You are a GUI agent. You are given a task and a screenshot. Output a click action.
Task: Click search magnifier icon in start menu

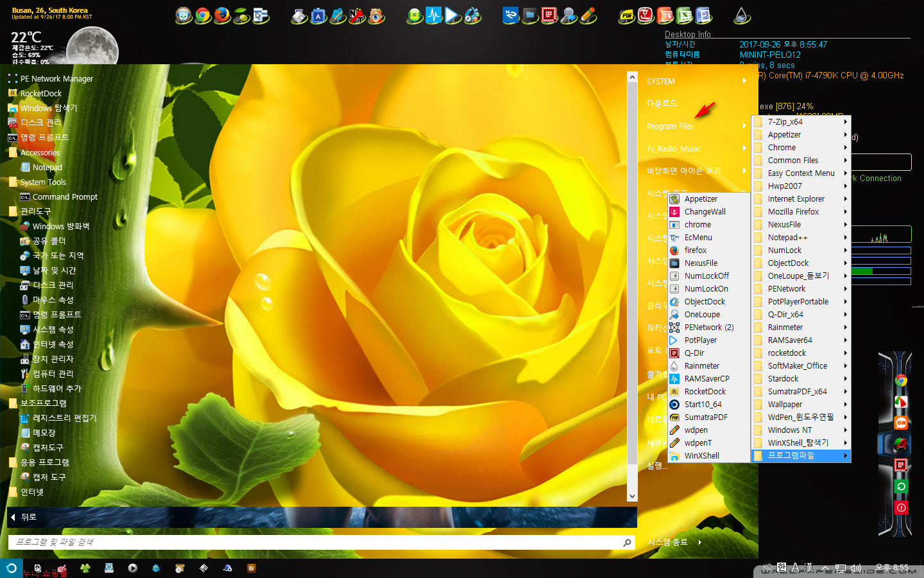pos(627,543)
